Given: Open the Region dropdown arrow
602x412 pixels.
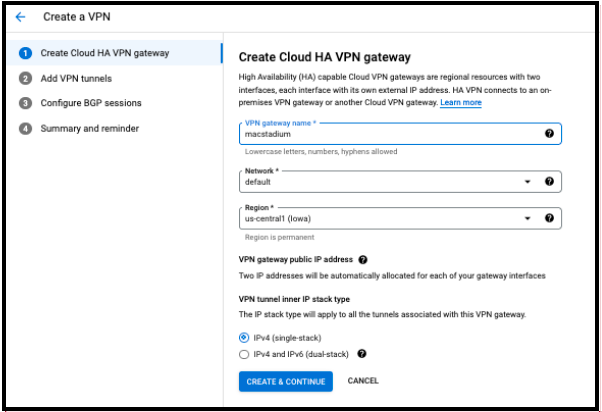Looking at the screenshot, I should pos(527,218).
